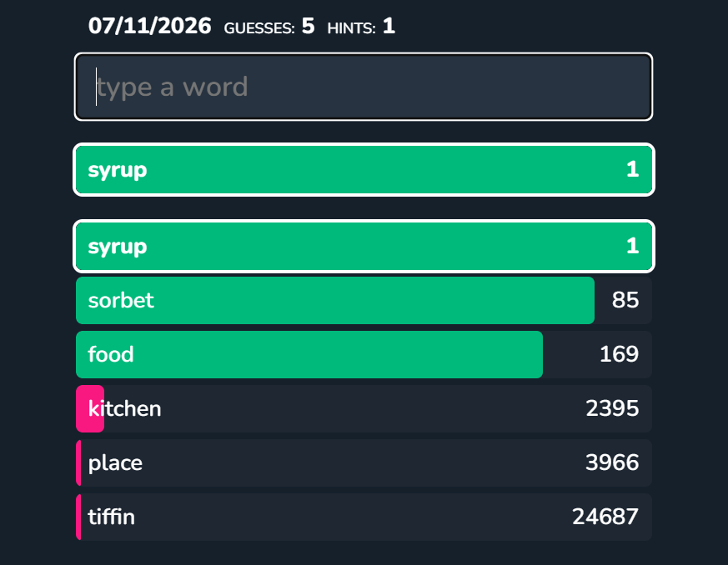
Task: Click the pink progress bar on kitchen
Action: (90, 408)
